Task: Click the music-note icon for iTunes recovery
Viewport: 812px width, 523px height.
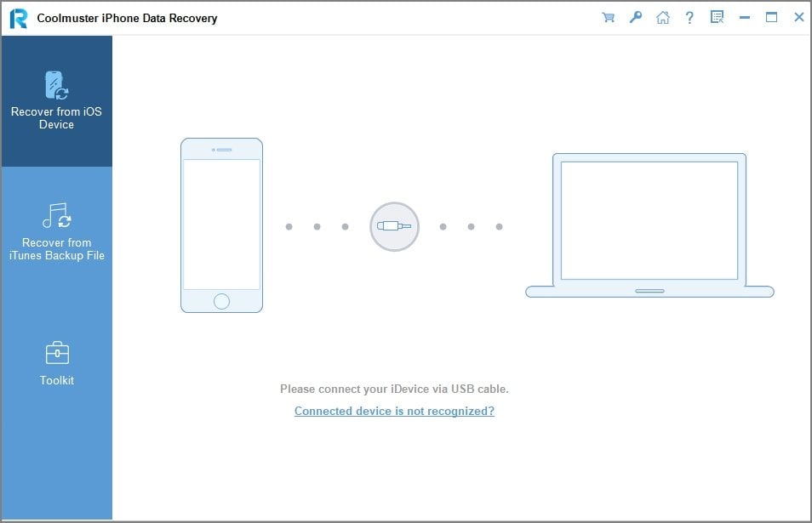Action: pos(56,214)
